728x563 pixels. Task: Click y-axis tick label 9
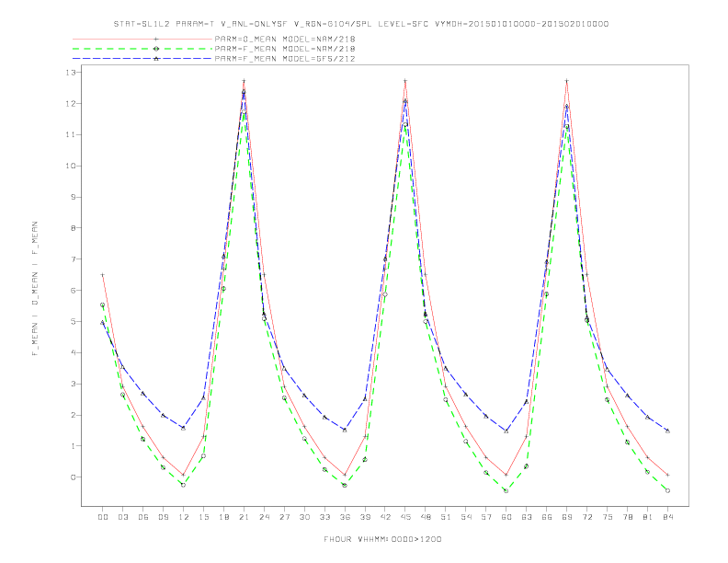coord(74,197)
